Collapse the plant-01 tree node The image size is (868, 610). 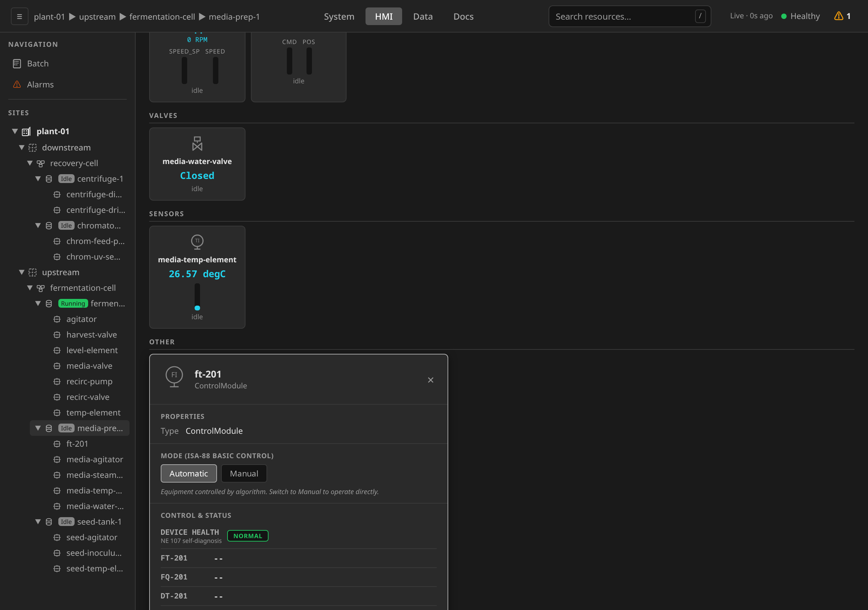[15, 131]
